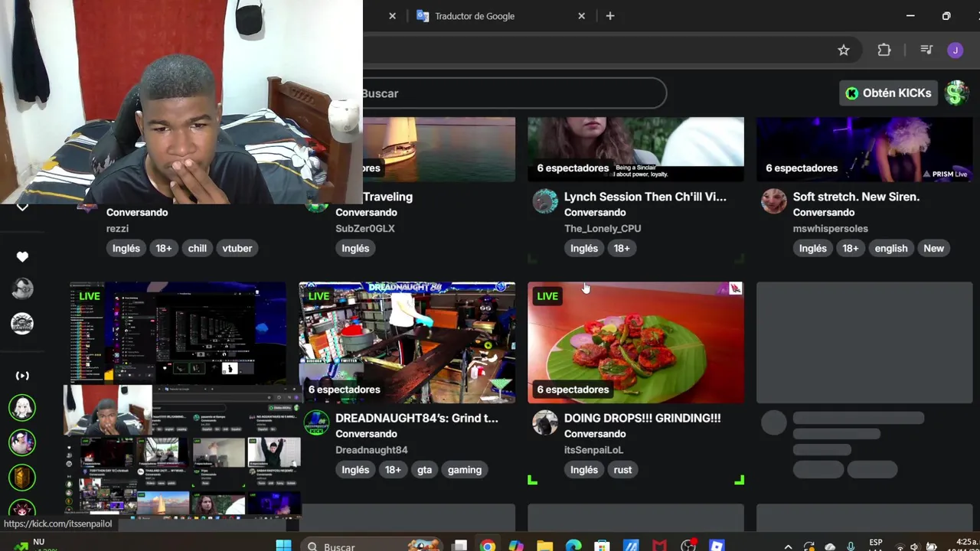Viewport: 980px width, 551px height.
Task: Open a new browser tab
Action: (610, 16)
